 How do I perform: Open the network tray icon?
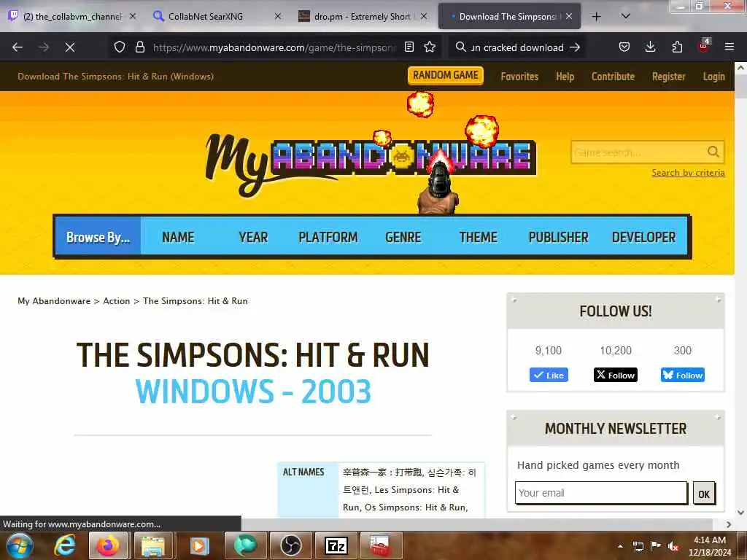(x=638, y=546)
